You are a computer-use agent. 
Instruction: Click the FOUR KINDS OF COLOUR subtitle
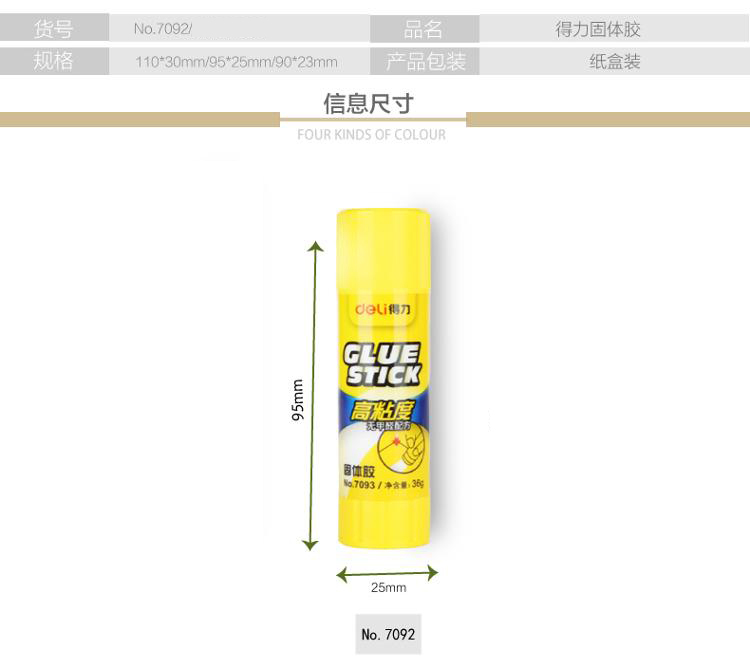point(371,134)
